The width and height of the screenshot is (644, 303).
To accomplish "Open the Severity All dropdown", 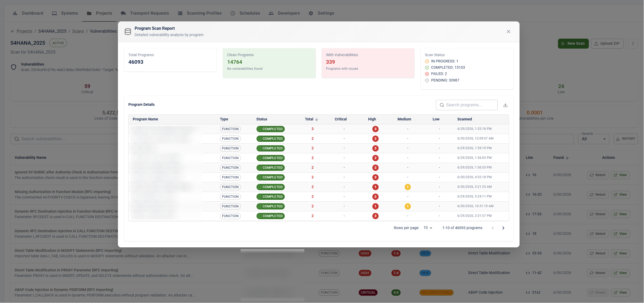I will click(594, 139).
